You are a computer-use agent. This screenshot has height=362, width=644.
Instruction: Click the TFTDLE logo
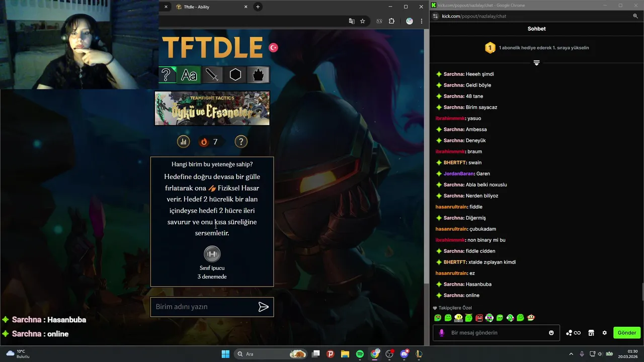pyautogui.click(x=212, y=48)
